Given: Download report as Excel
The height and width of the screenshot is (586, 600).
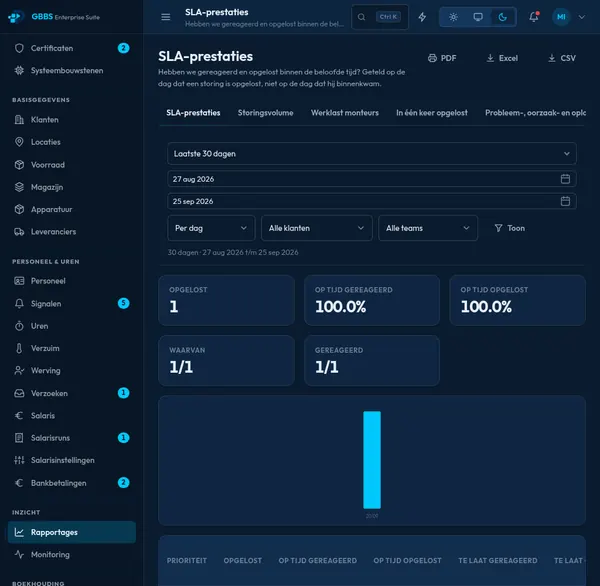Looking at the screenshot, I should 502,58.
